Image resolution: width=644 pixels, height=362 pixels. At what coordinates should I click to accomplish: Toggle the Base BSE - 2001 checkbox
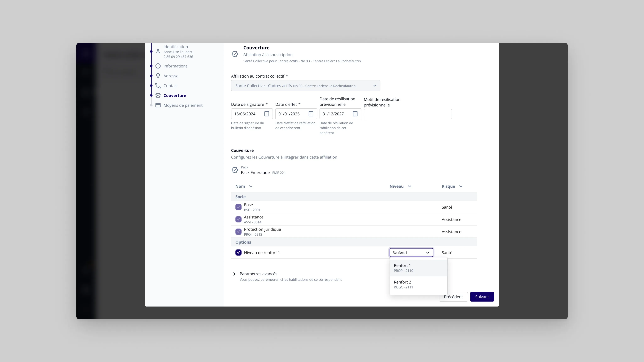pos(238,207)
